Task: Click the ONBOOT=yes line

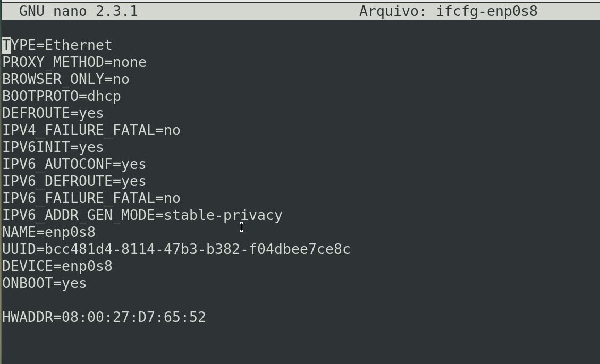Action: coord(45,283)
